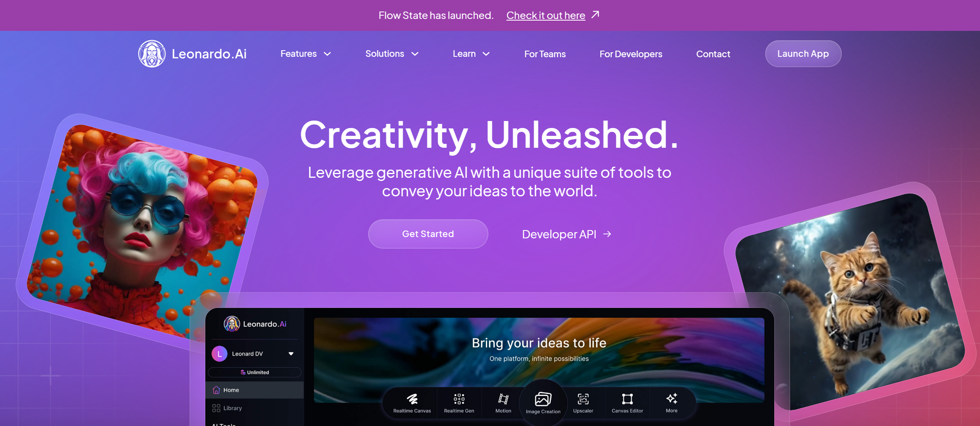Screen dimensions: 980x426
Task: Click the More sparkle icon
Action: pyautogui.click(x=671, y=398)
